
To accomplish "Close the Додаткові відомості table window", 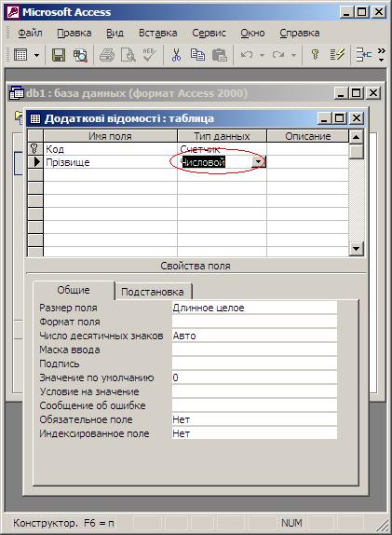I will [357, 118].
